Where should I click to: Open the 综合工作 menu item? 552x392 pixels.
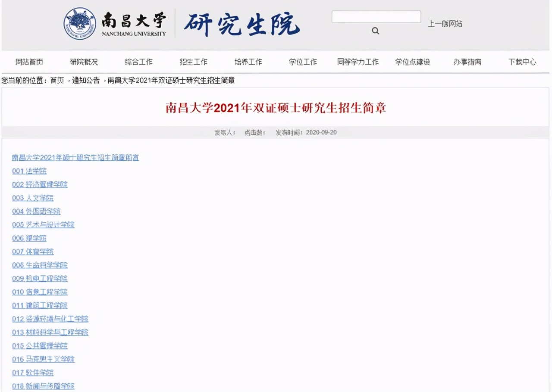pyautogui.click(x=138, y=62)
